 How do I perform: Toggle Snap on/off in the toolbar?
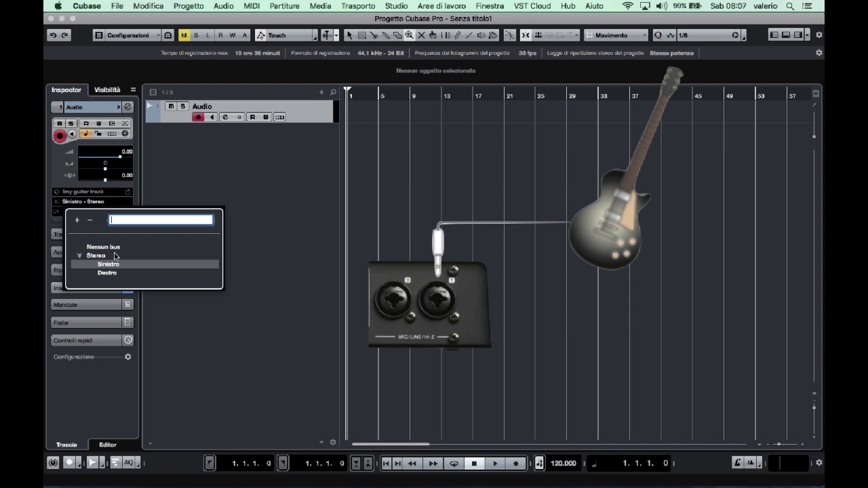pos(526,35)
